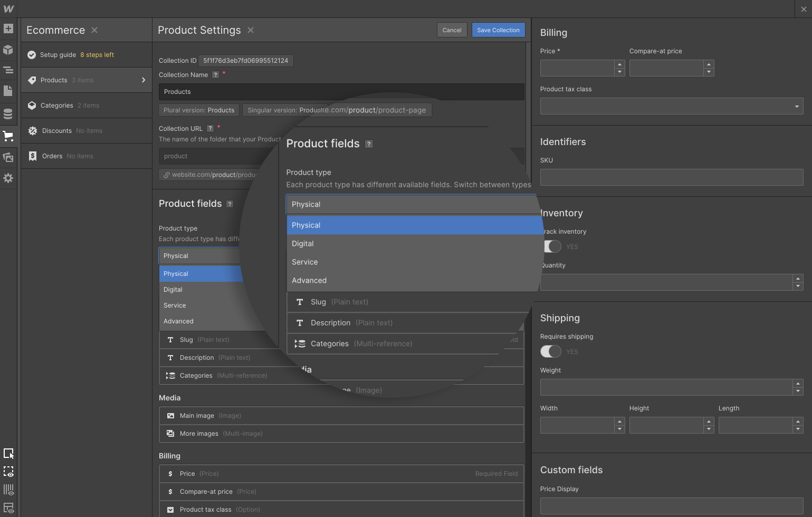This screenshot has width=812, height=517.
Task: Click help icon next to Collection Name
Action: click(215, 75)
